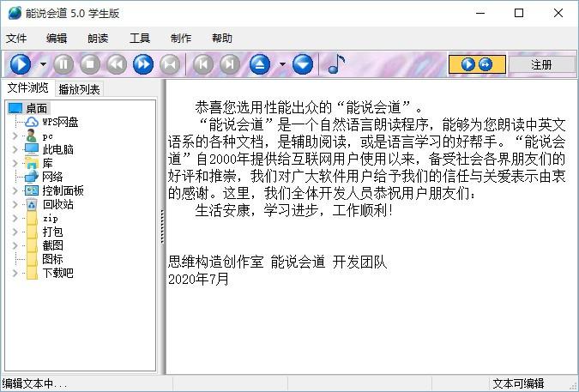Click the rewind button in toolbar
This screenshot has height=392, width=579.
coord(117,64)
